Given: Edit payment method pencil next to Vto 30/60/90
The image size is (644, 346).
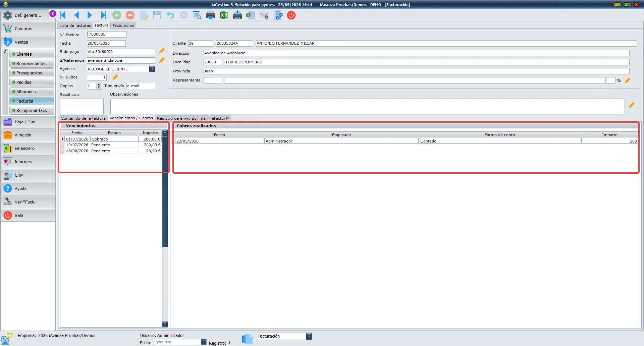Looking at the screenshot, I should pyautogui.click(x=162, y=51).
